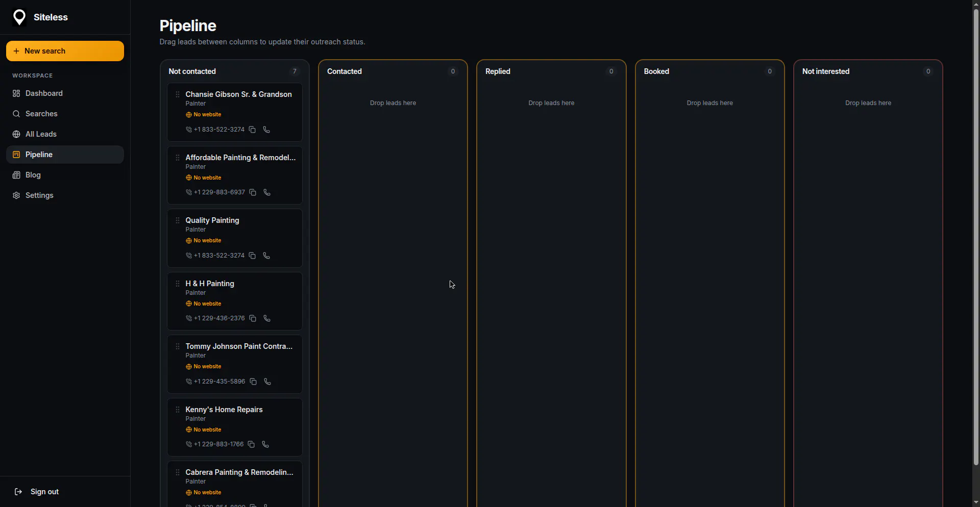Screen dimensions: 980x507
Task: Copy Chansie Gibson's phone number
Action: tap(252, 130)
